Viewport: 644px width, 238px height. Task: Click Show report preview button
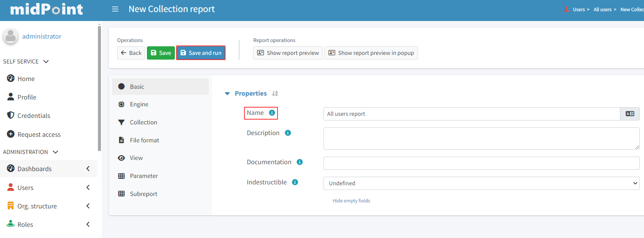[x=288, y=53]
